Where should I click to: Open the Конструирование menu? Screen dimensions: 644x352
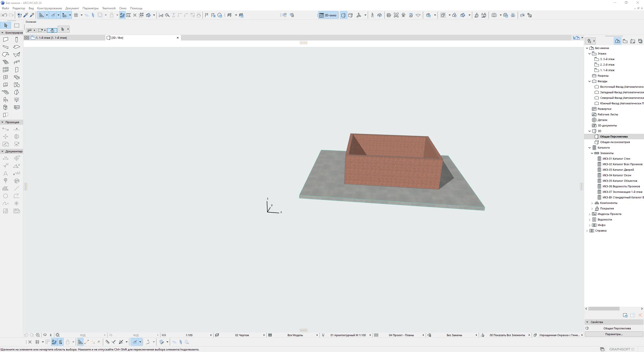pyautogui.click(x=50, y=8)
